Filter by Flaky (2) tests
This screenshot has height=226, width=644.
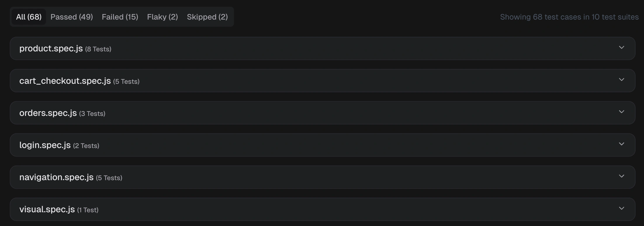tap(162, 17)
